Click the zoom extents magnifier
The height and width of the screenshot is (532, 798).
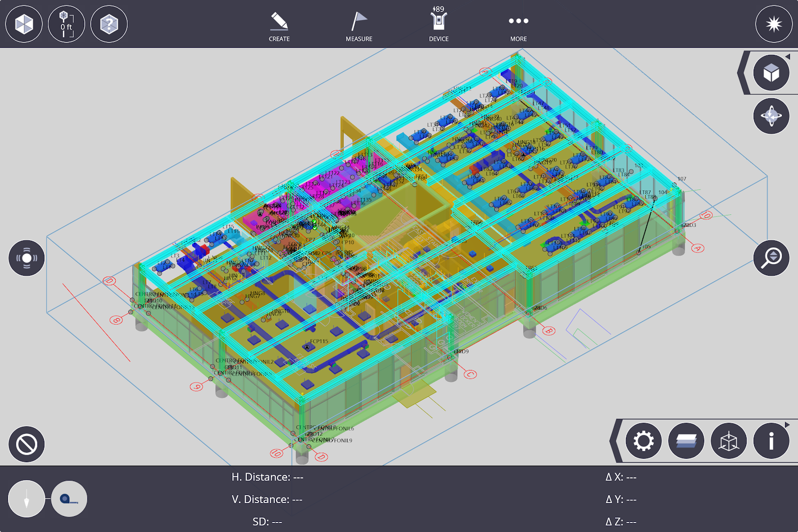[x=771, y=258]
